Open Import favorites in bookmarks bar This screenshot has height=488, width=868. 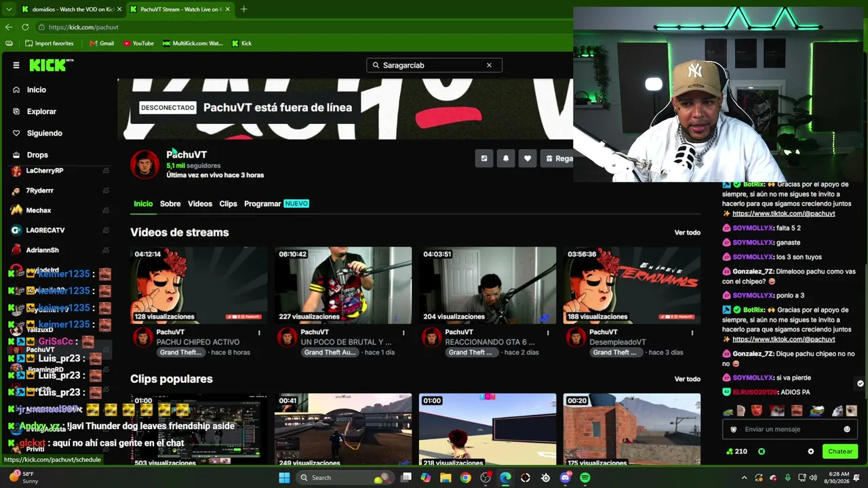coord(49,43)
